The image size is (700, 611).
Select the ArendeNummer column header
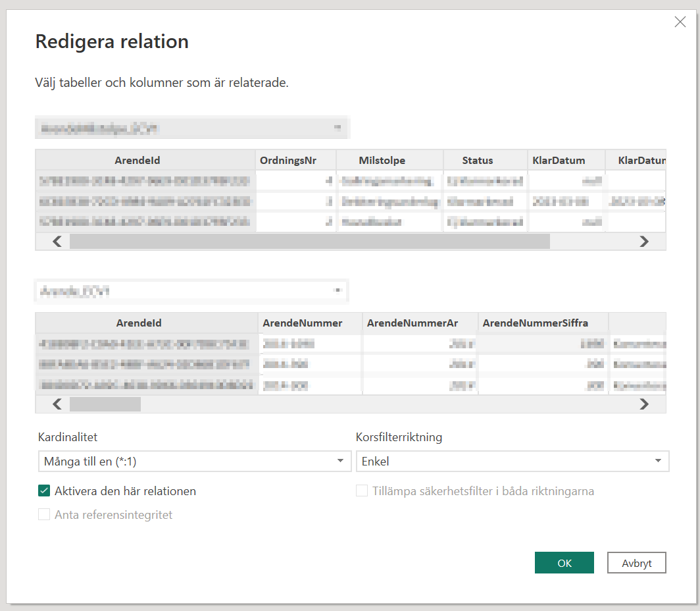pos(311,323)
